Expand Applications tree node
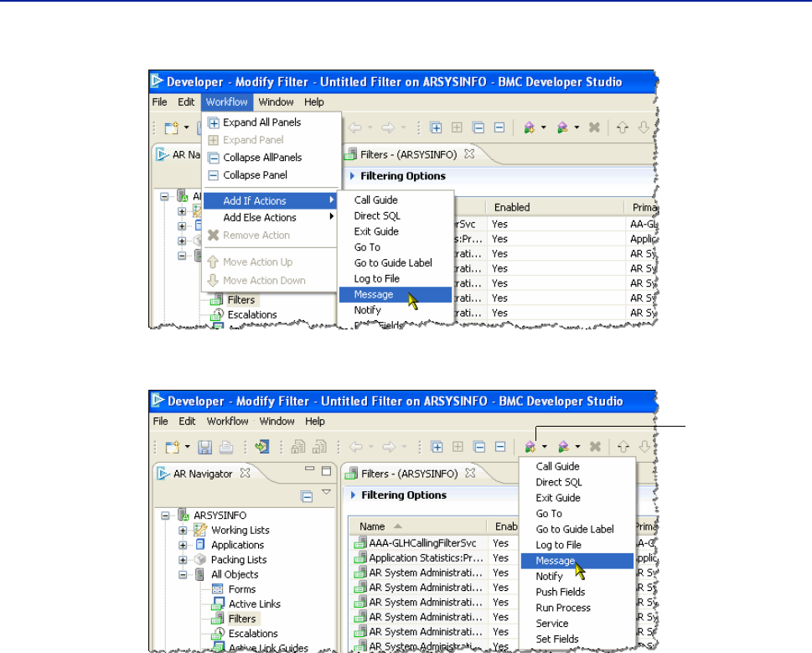 tap(183, 546)
